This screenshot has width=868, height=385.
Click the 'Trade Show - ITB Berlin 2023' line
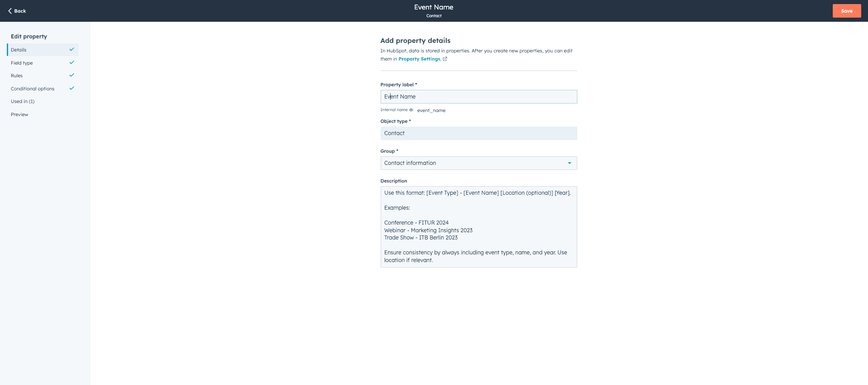tap(421, 238)
